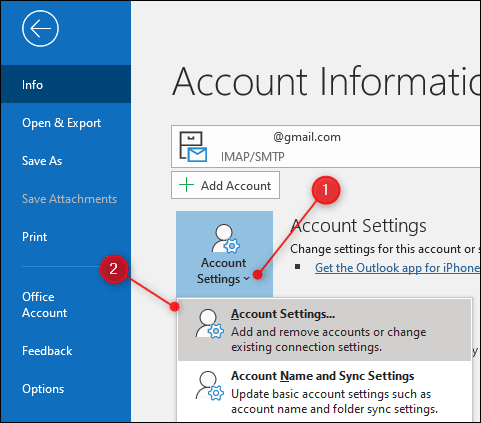The width and height of the screenshot is (481, 423).
Task: Open the gmail.com account selector box
Action: [x=326, y=147]
